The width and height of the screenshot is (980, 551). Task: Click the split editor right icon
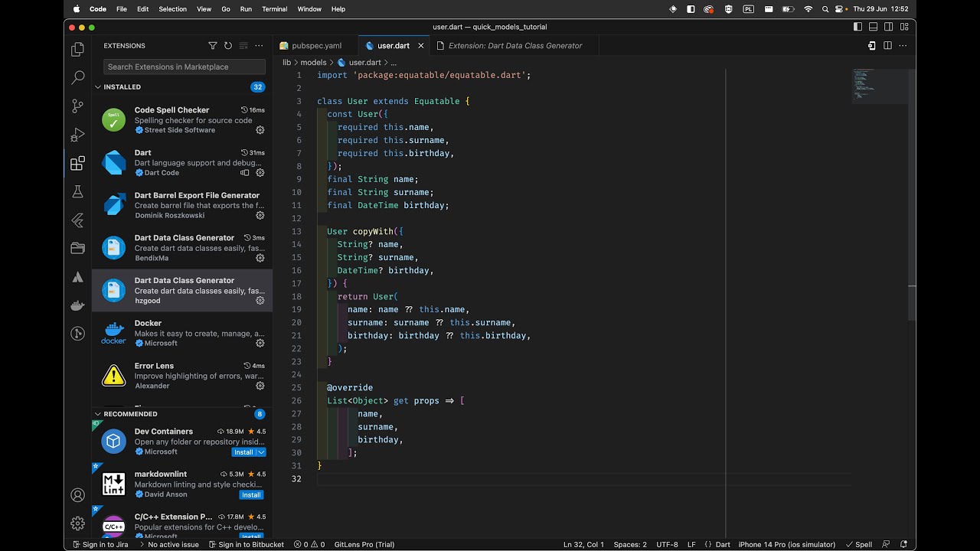tap(887, 46)
